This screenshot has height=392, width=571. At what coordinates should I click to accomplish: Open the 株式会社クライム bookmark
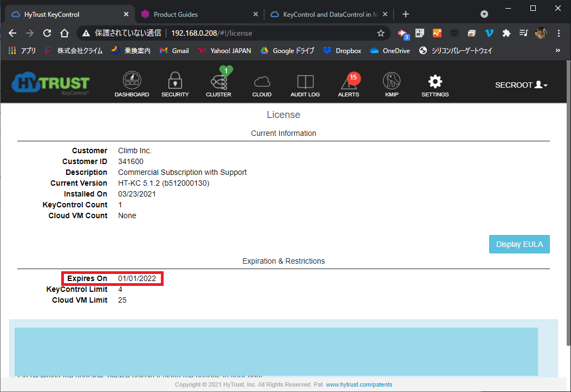tap(74, 50)
